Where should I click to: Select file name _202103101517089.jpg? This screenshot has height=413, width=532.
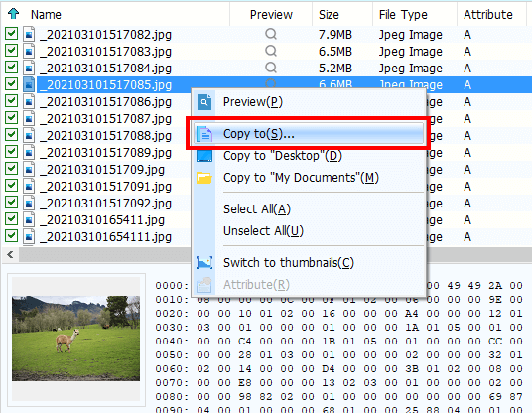point(105,152)
